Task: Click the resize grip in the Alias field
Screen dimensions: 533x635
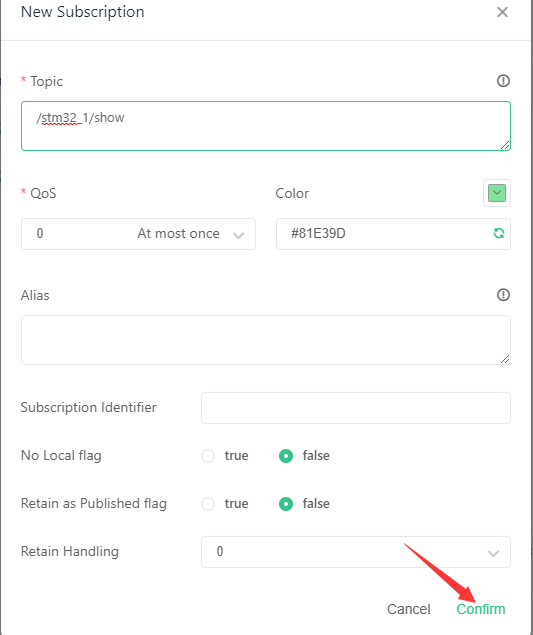Action: pos(505,359)
